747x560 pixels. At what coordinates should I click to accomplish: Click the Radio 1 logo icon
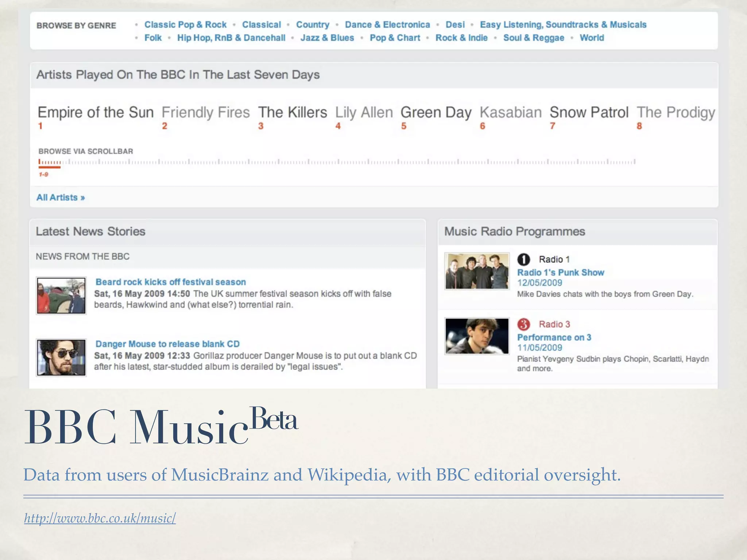tap(523, 260)
